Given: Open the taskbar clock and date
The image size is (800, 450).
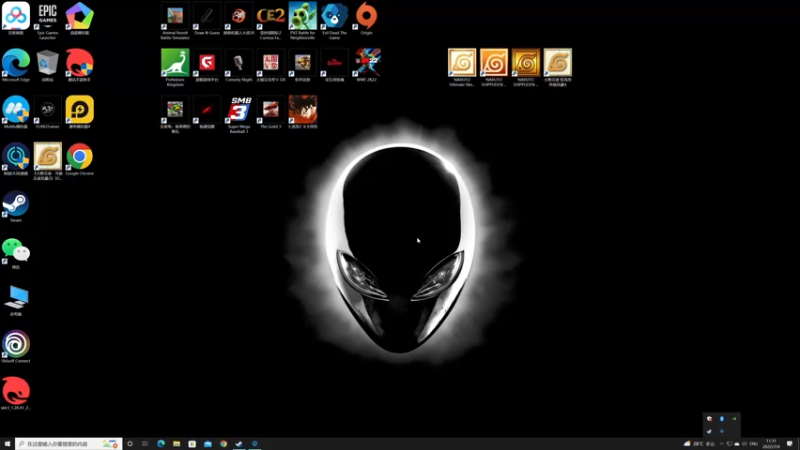Looking at the screenshot, I should (x=771, y=444).
